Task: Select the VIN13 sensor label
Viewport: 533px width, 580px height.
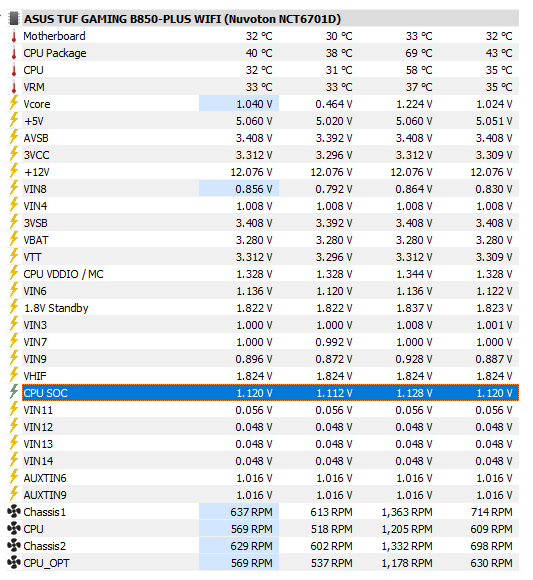Action: [38, 444]
